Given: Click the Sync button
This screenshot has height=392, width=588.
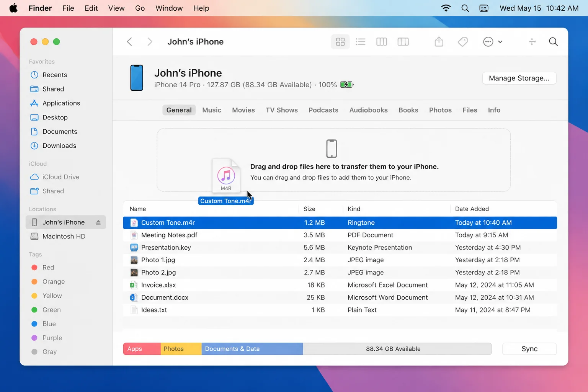Looking at the screenshot, I should [529, 349].
